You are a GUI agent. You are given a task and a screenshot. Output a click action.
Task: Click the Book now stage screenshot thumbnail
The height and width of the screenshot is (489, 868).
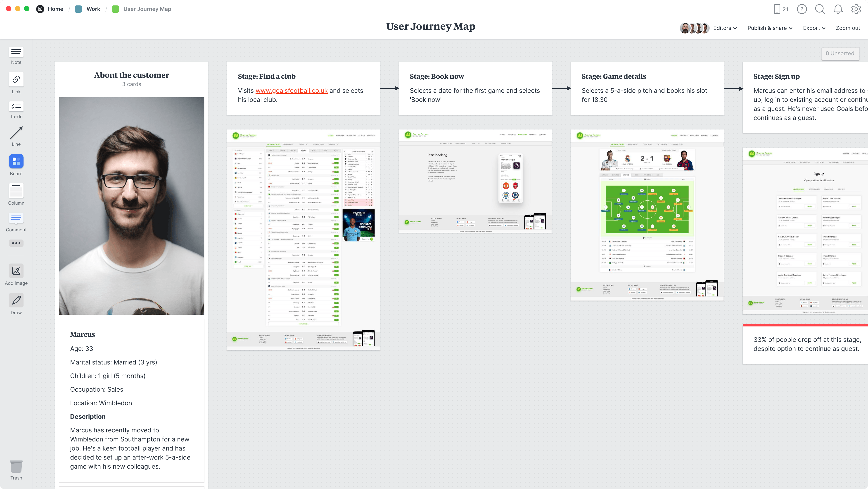(475, 181)
